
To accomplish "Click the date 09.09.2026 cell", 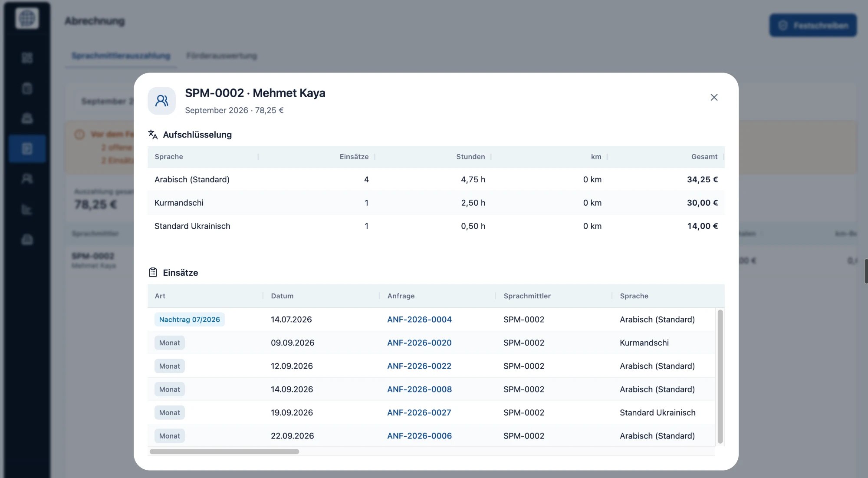I will pos(293,343).
